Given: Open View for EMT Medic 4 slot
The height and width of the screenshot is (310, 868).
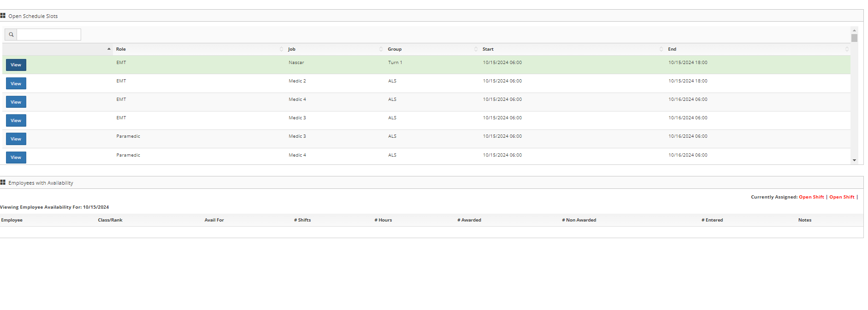Looking at the screenshot, I should [16, 102].
